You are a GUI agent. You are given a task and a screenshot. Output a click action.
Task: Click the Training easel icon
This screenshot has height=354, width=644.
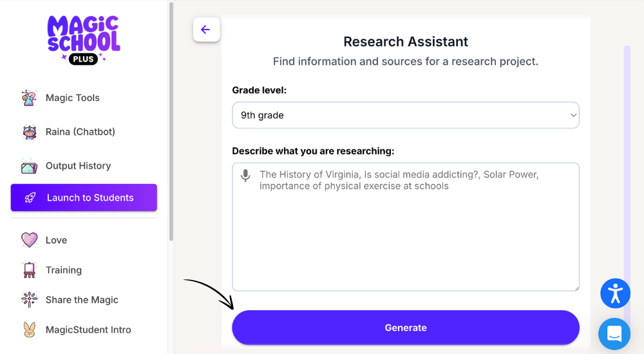tap(29, 270)
